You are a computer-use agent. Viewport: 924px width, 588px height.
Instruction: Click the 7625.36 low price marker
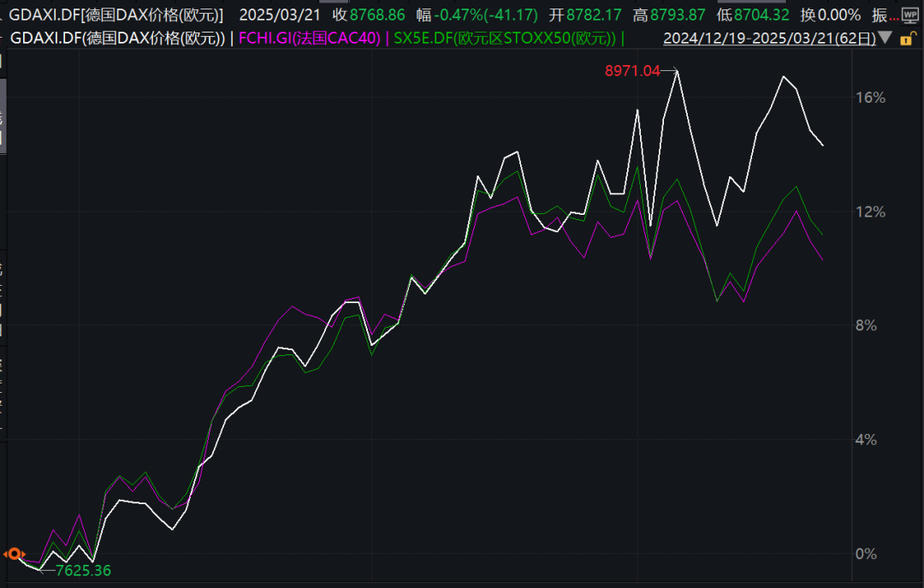(x=83, y=570)
